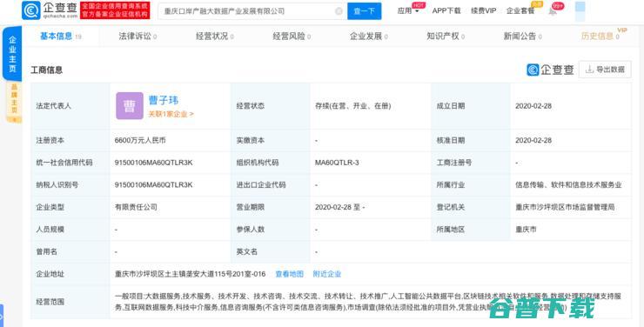This screenshot has height=327, width=644.
Task: Switch to the 基本信息 tab
Action: [60, 37]
